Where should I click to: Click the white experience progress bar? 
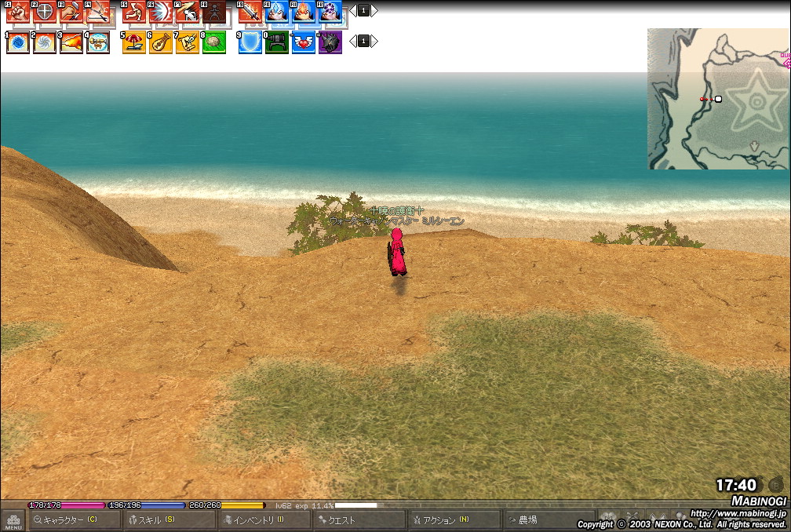[355, 505]
